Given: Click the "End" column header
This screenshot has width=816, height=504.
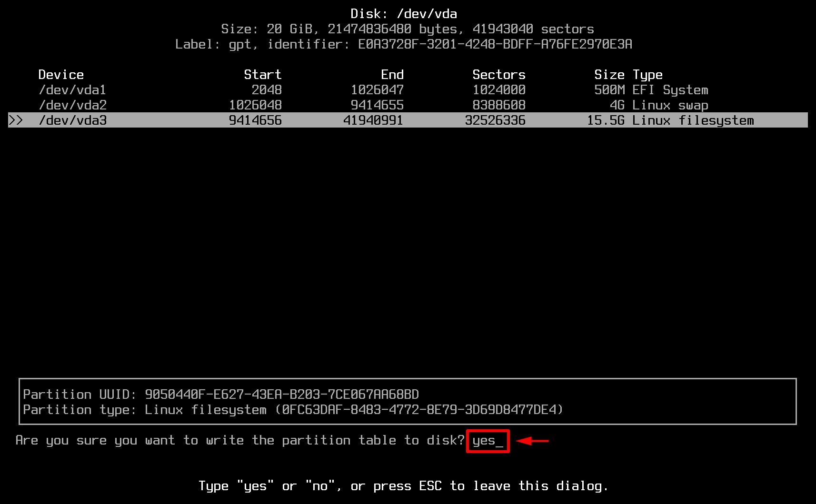Looking at the screenshot, I should pos(392,75).
